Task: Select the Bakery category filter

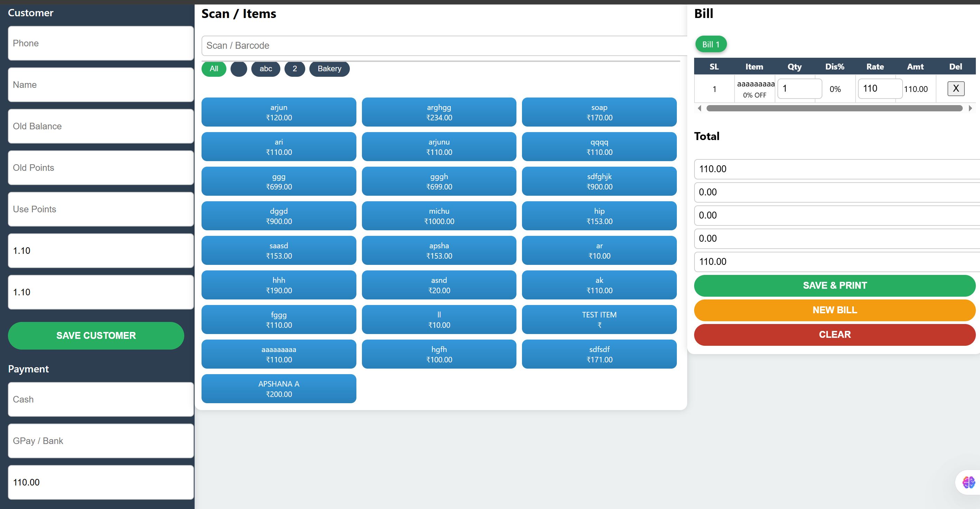Action: coord(329,69)
